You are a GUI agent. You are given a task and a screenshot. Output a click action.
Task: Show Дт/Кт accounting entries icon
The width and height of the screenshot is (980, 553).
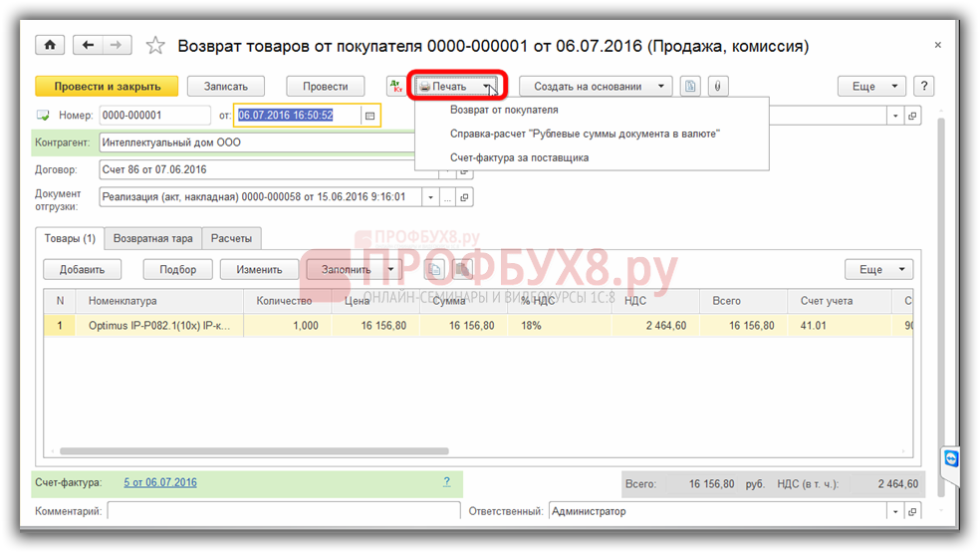click(397, 87)
